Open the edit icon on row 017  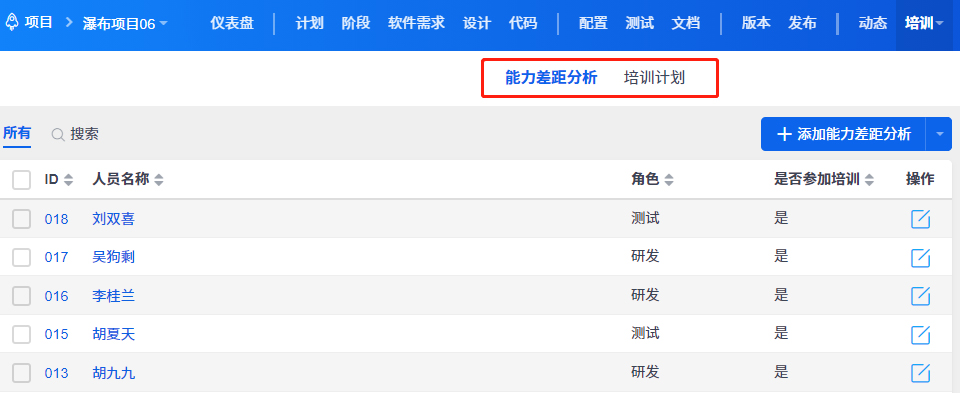click(x=920, y=258)
